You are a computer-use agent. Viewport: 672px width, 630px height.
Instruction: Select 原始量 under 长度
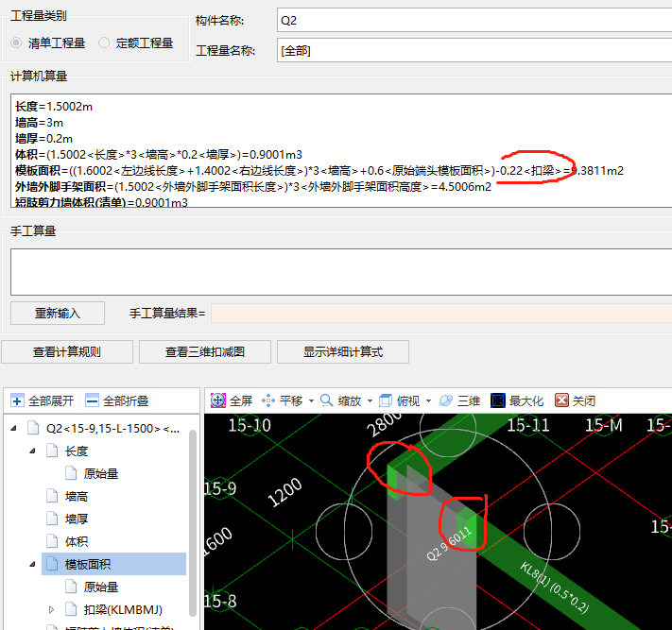101,473
